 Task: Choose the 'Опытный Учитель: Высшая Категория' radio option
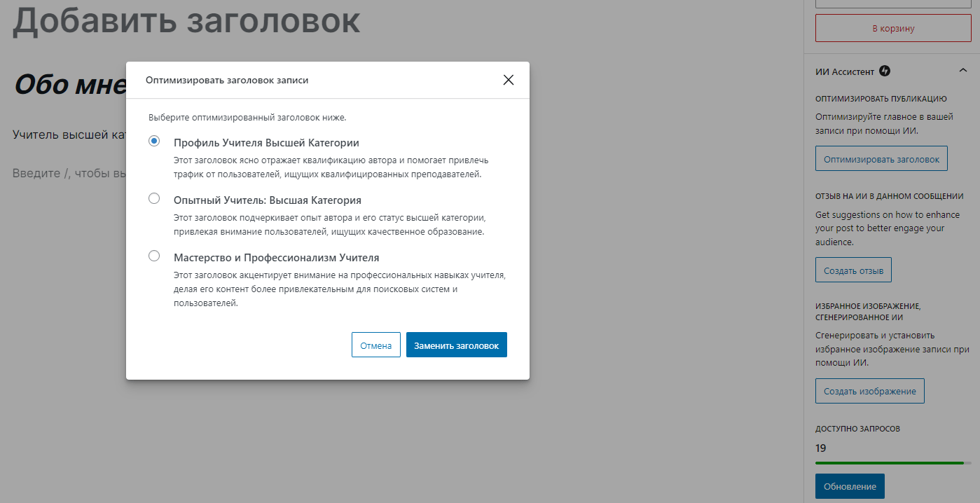pos(154,199)
